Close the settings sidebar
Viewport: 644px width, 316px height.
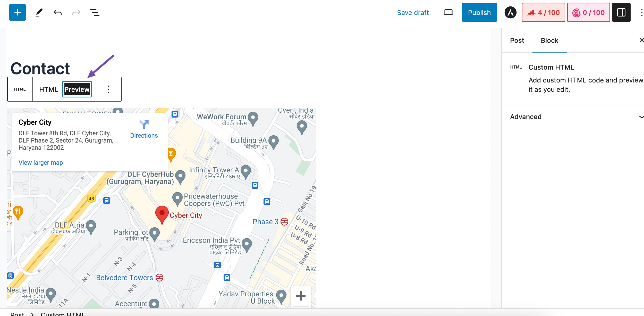[641, 40]
